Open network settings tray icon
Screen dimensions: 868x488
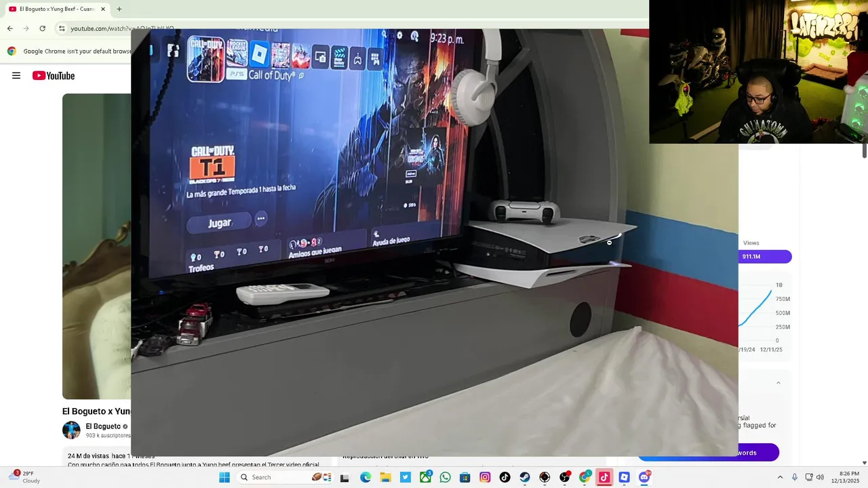pyautogui.click(x=809, y=477)
